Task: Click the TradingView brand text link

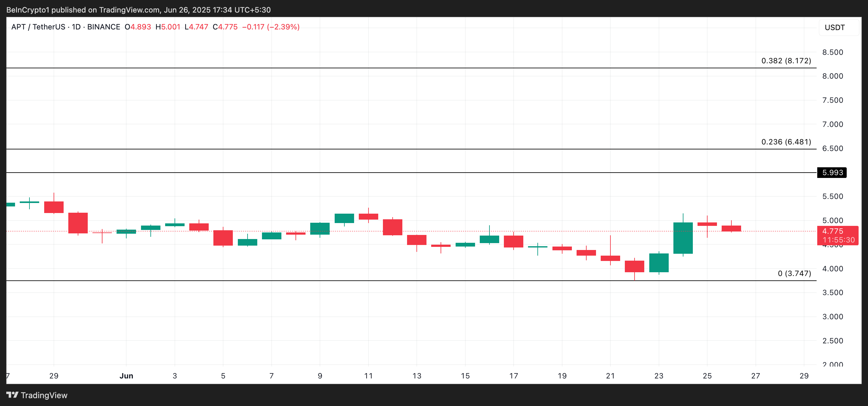Action: pos(44,395)
